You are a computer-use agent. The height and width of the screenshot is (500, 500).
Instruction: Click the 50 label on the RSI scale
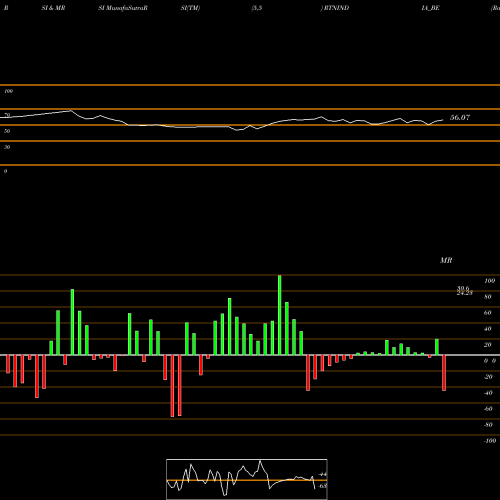pyautogui.click(x=7, y=131)
